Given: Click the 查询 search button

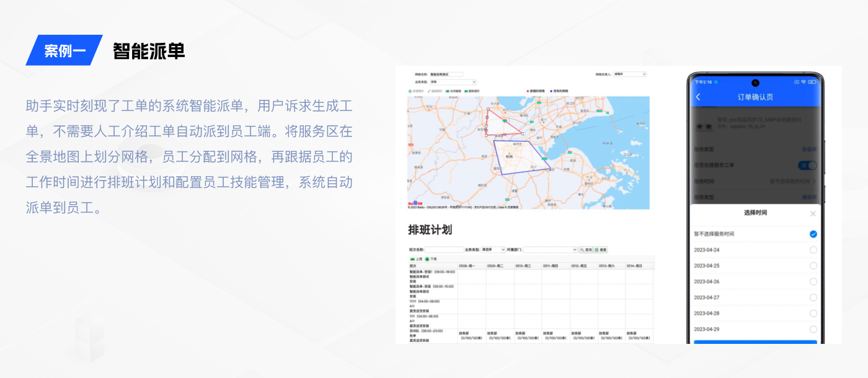Looking at the screenshot, I should pos(586,250).
